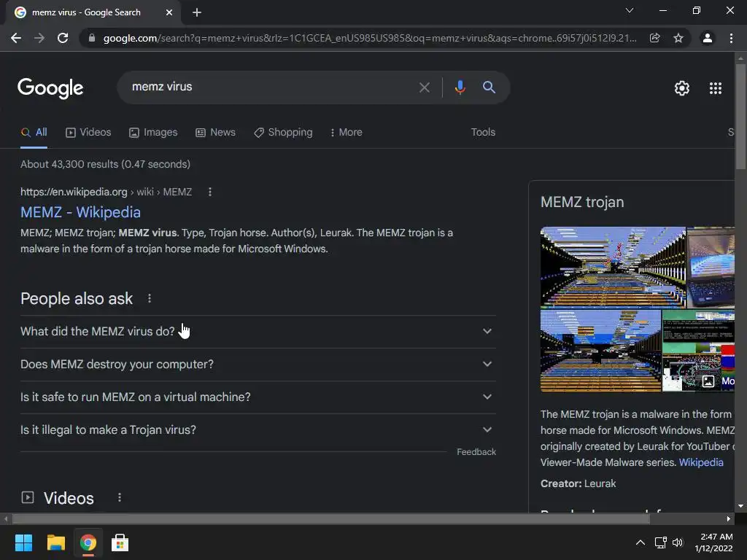747x560 pixels.
Task: Switch to News results tab
Action: click(x=215, y=133)
